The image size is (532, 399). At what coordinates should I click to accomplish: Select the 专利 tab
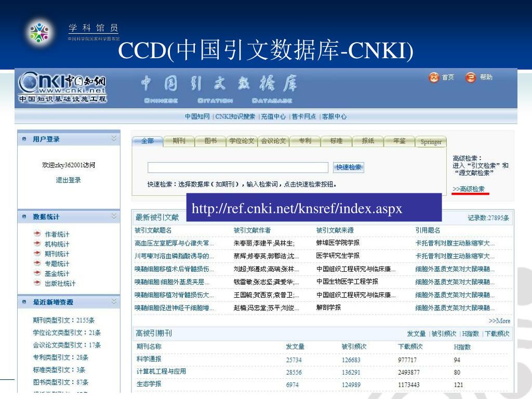tap(304, 141)
